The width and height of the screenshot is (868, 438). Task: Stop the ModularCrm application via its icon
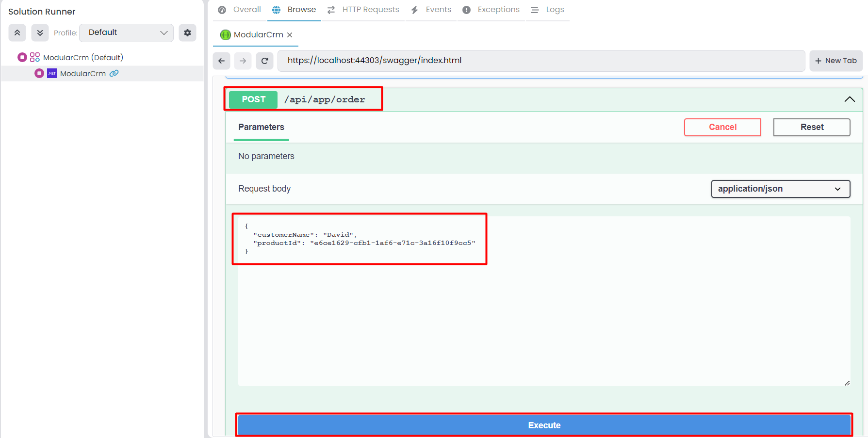(x=39, y=73)
